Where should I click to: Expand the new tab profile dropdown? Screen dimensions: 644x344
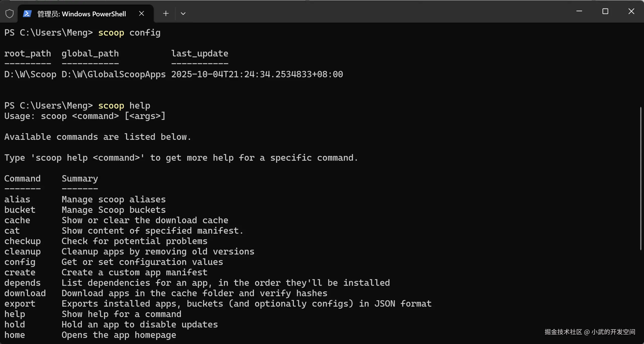click(x=183, y=14)
